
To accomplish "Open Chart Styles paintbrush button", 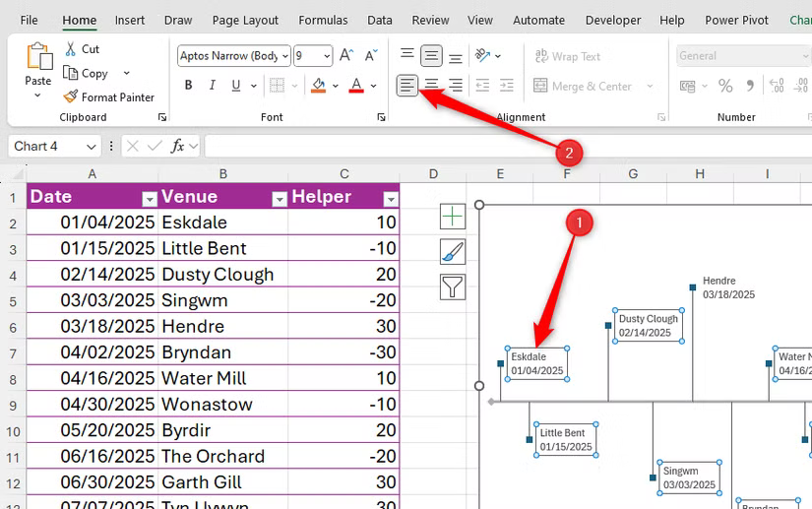I will tap(452, 252).
